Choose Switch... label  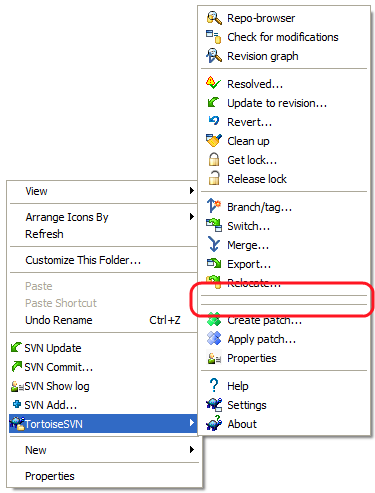pos(249,226)
